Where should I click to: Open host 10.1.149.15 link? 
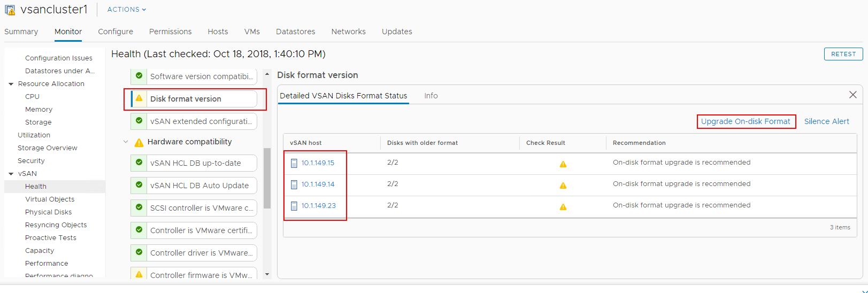pos(318,163)
